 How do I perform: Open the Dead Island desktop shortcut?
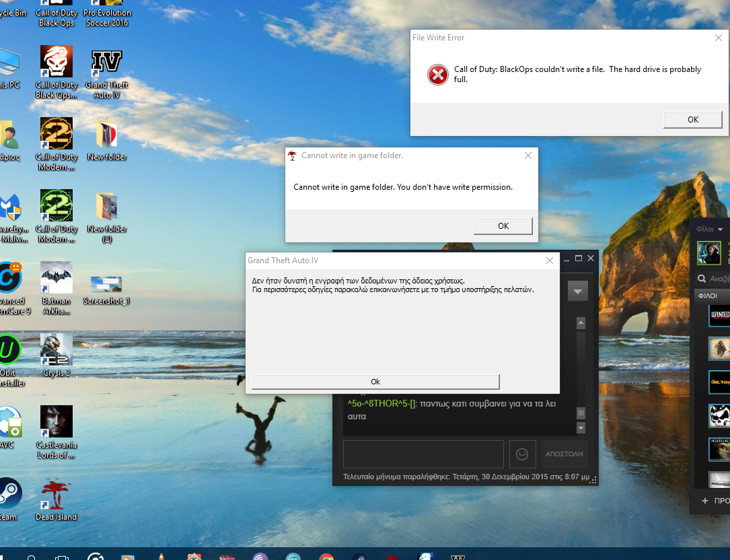(x=57, y=497)
